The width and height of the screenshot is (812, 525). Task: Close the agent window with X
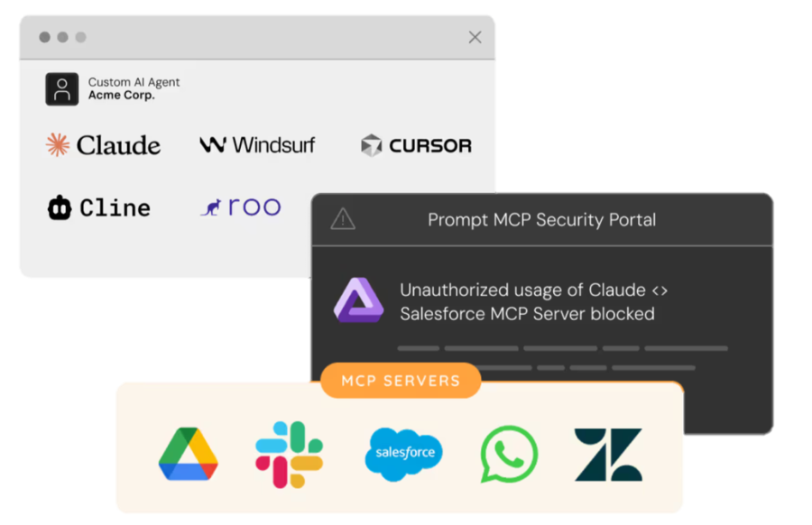pos(475,37)
